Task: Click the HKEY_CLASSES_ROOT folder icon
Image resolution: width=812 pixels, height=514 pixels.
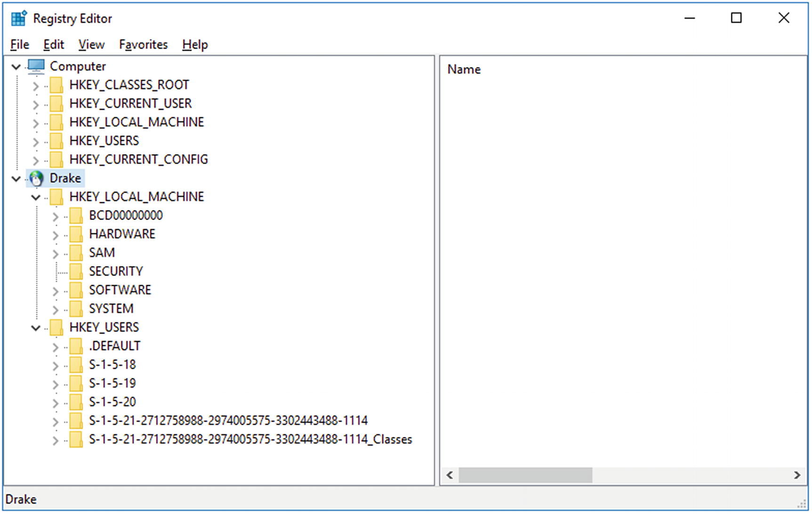Action: click(x=56, y=85)
